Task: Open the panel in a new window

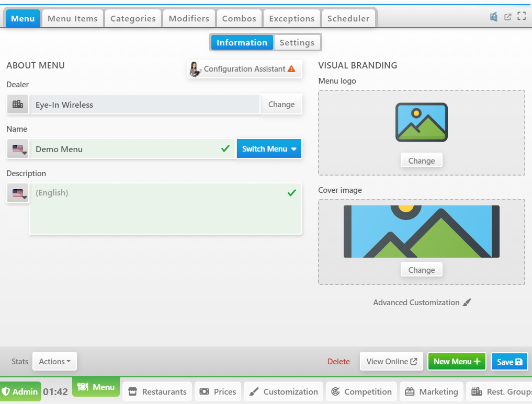Action: [x=507, y=17]
